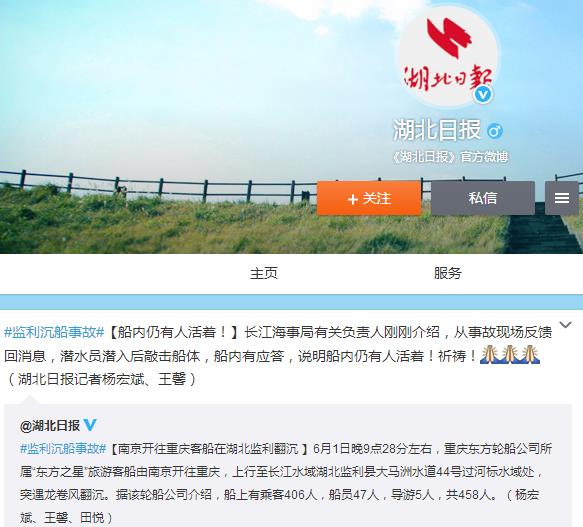The height and width of the screenshot is (527, 583).
Task: Send a private message via 私信
Action: (x=483, y=198)
